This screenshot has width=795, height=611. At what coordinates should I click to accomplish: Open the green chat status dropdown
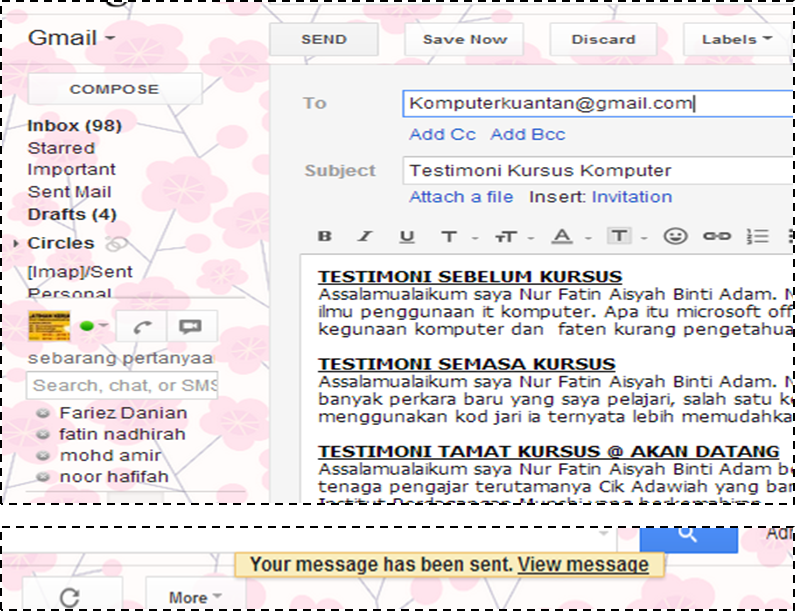(94, 326)
